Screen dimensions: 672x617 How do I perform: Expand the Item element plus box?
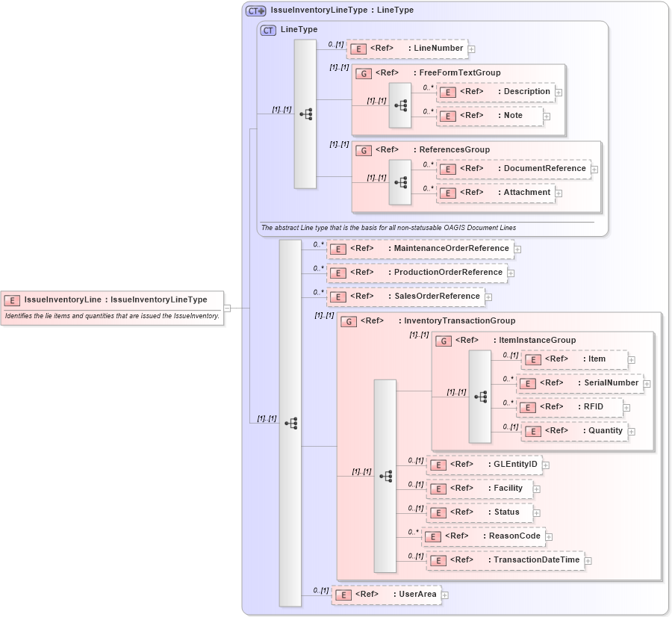point(631,359)
